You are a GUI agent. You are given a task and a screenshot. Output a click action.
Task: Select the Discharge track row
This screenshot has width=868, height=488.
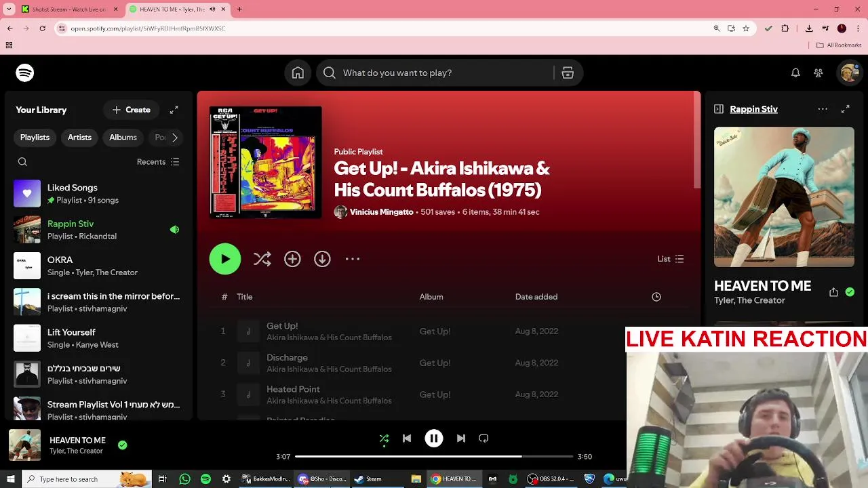450,363
